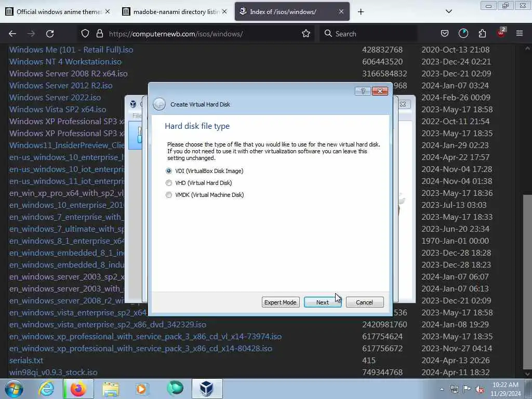Open the green globe taskbar app
532x399 pixels.
click(x=175, y=388)
